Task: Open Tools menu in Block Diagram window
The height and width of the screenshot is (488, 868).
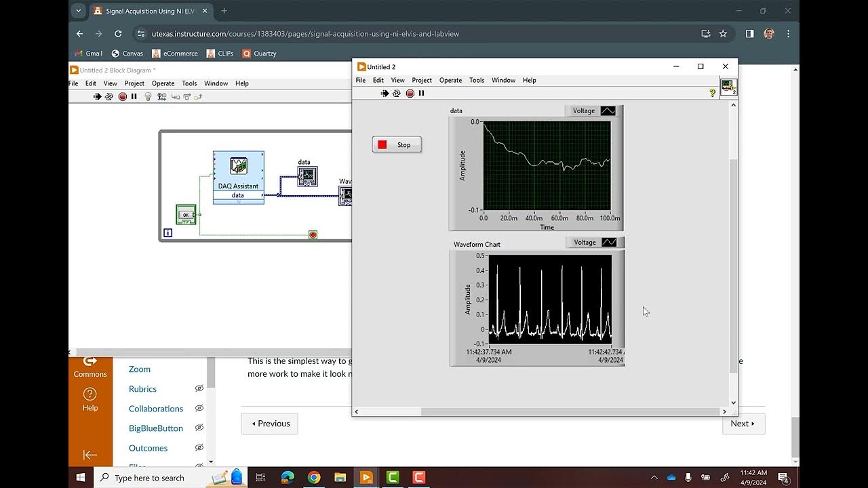Action: tap(189, 83)
